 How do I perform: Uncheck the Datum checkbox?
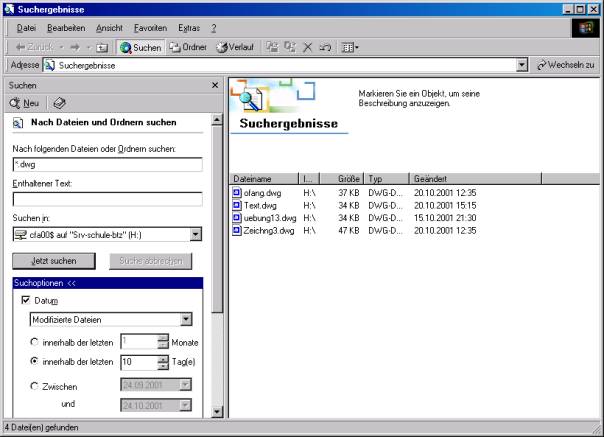[25, 300]
